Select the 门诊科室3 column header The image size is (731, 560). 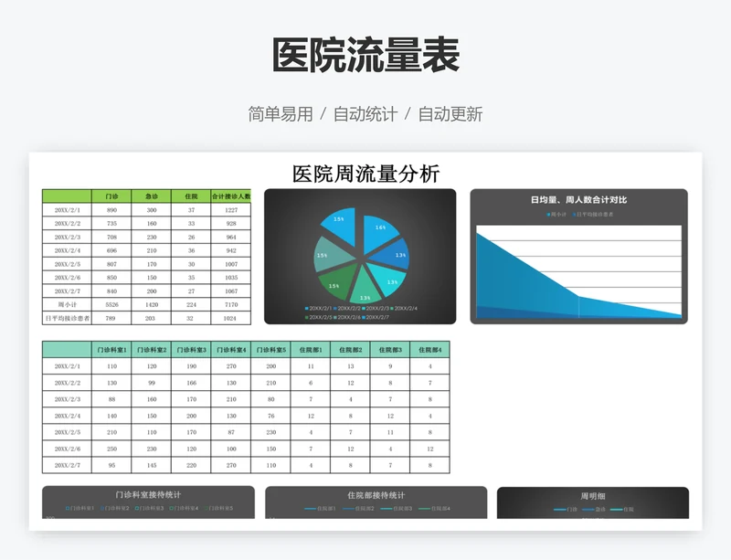click(x=191, y=350)
